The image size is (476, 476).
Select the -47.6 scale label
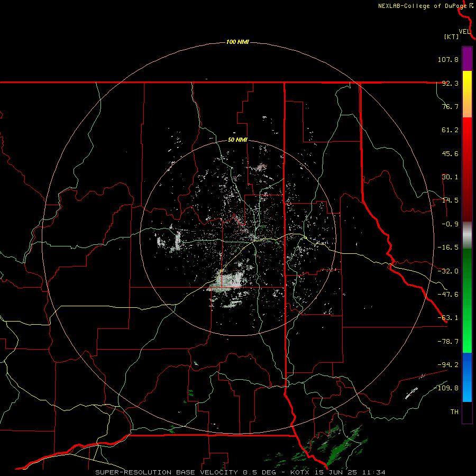tap(448, 295)
